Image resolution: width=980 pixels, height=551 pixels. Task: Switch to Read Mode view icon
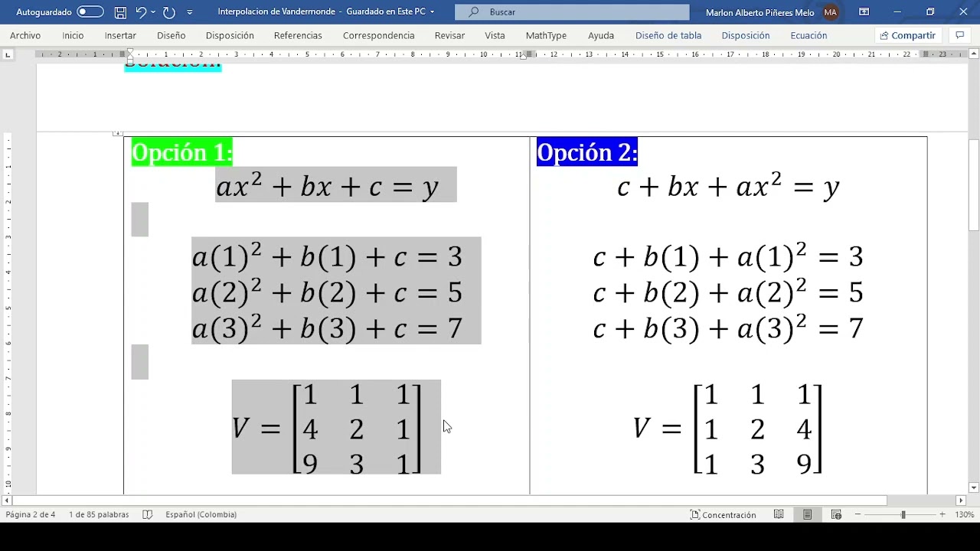(x=779, y=514)
